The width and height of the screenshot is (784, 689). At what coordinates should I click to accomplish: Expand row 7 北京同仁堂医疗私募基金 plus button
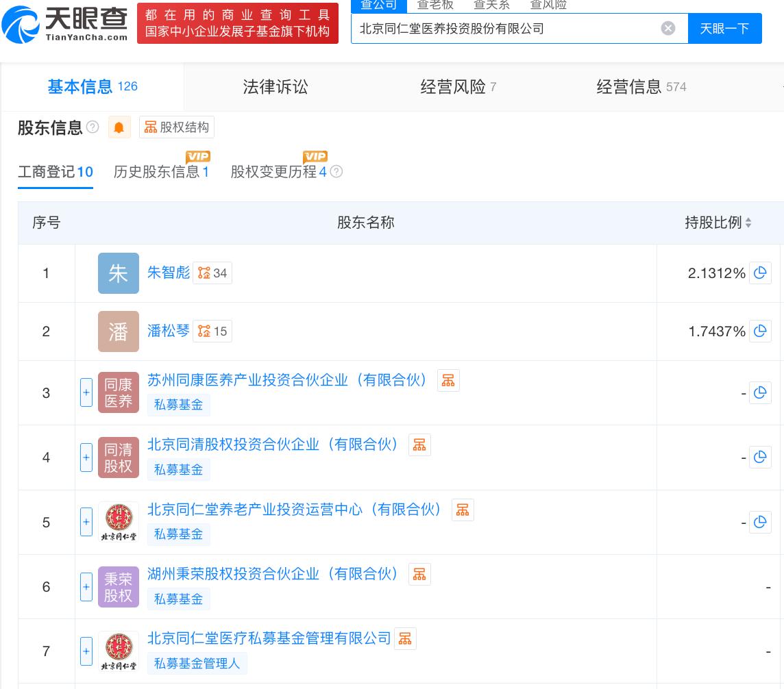86,651
